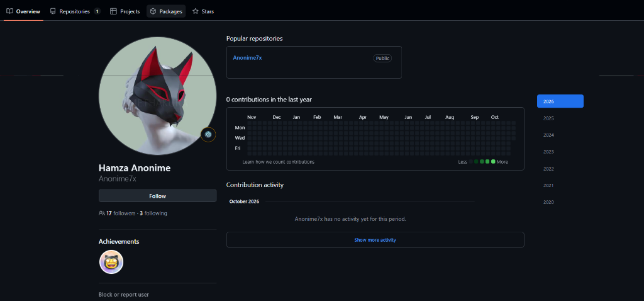Go to the Packages tab

point(166,11)
